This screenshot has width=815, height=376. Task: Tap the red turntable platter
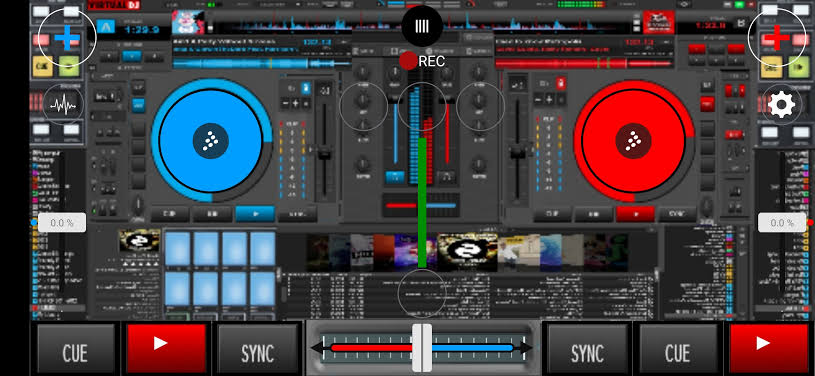click(634, 141)
